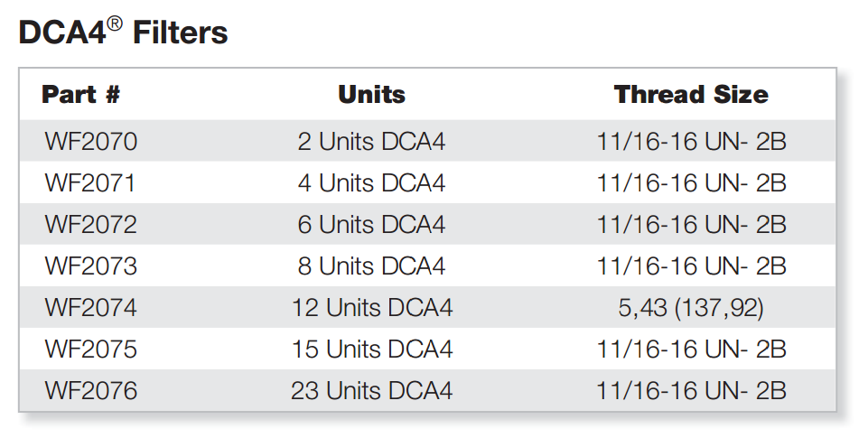Click the DCA4 Filters heading

pyautogui.click(x=123, y=33)
